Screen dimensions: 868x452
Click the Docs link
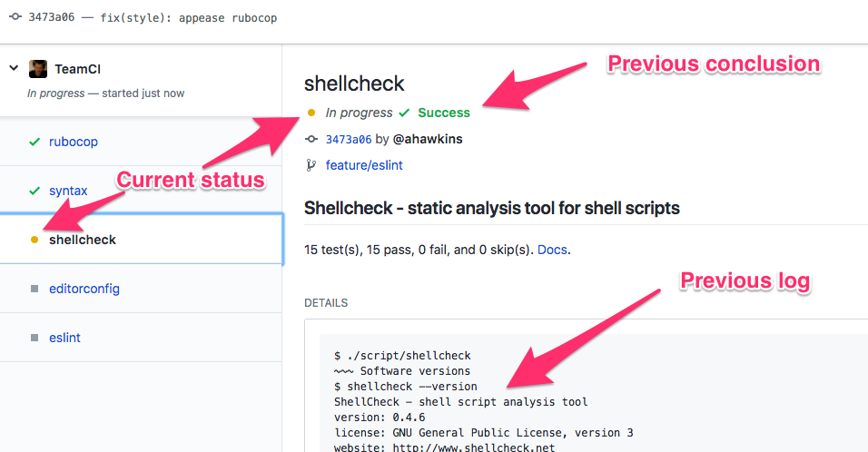tap(552, 249)
